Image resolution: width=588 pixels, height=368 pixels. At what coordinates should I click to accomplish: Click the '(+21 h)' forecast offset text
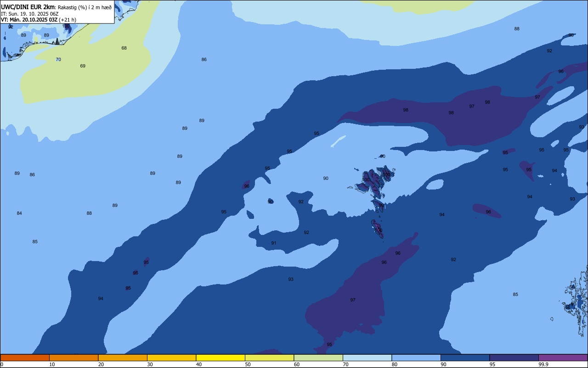pyautogui.click(x=68, y=20)
